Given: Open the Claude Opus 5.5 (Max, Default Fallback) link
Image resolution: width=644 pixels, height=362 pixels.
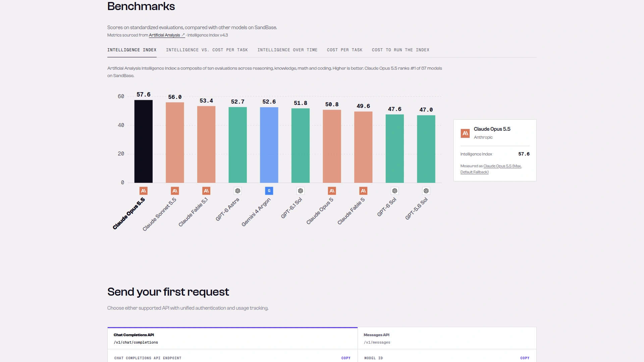Looking at the screenshot, I should [x=491, y=169].
